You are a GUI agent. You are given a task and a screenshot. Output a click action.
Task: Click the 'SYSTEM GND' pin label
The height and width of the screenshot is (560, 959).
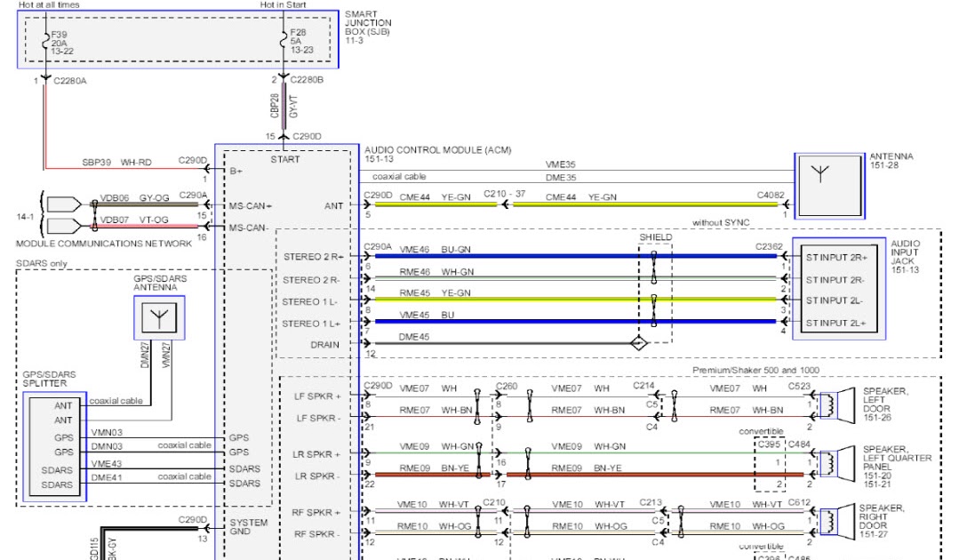point(248,527)
